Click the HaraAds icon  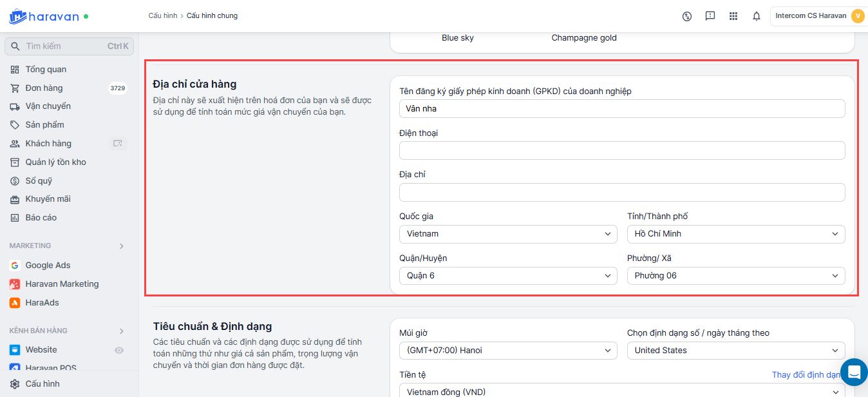pos(15,303)
